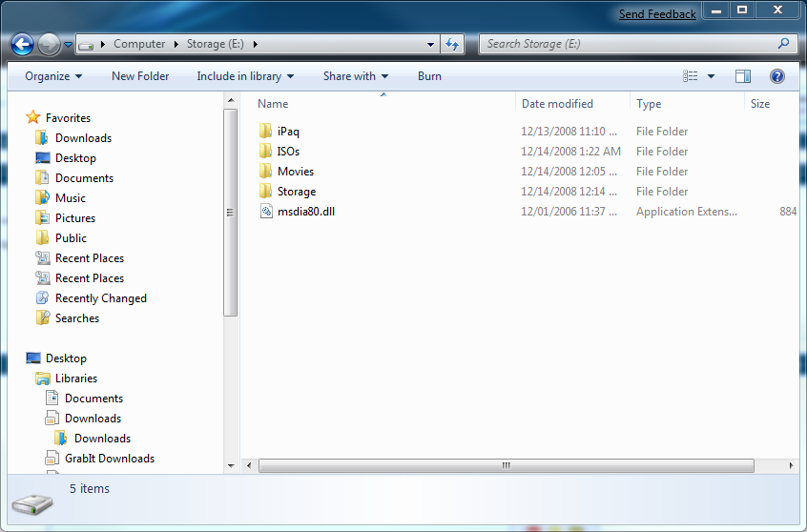Open Help with the question mark icon
The width and height of the screenshot is (807, 532).
click(x=777, y=76)
